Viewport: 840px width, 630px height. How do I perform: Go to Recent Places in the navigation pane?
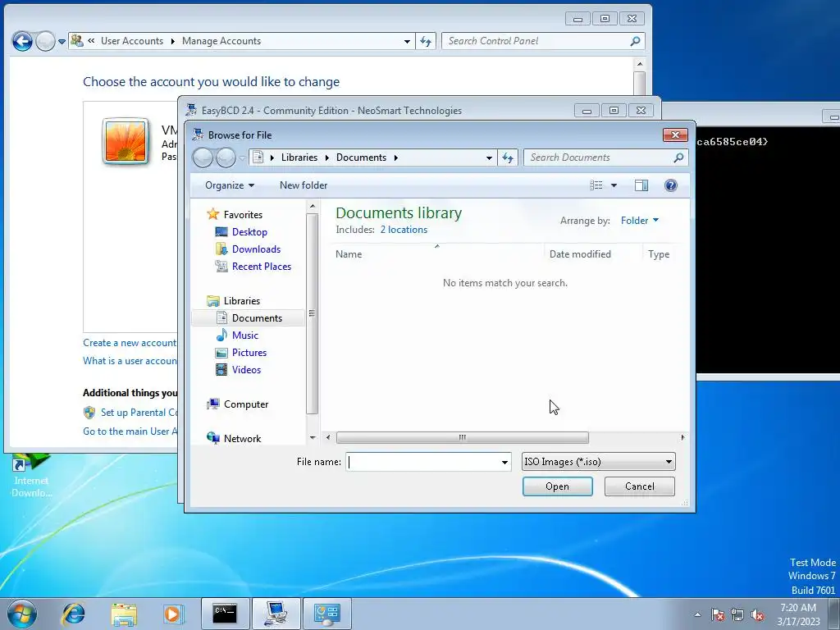pos(262,267)
